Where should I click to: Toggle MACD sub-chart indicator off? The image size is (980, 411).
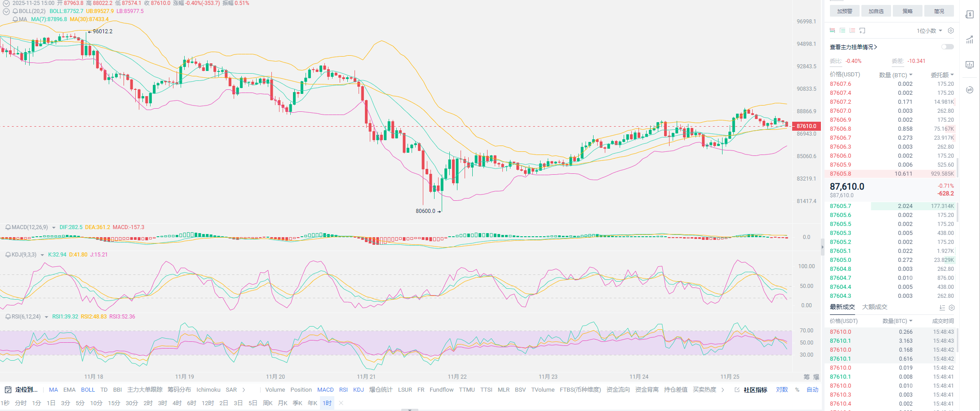point(325,389)
